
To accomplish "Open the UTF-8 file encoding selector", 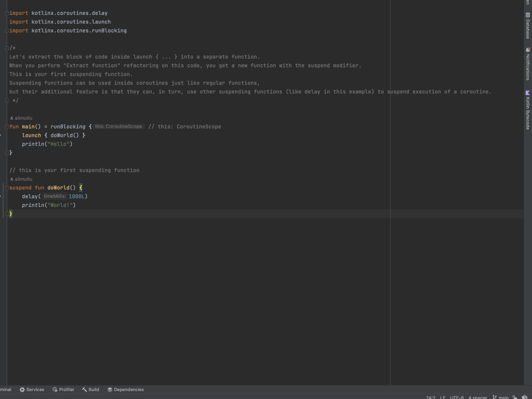I will pyautogui.click(x=456, y=397).
